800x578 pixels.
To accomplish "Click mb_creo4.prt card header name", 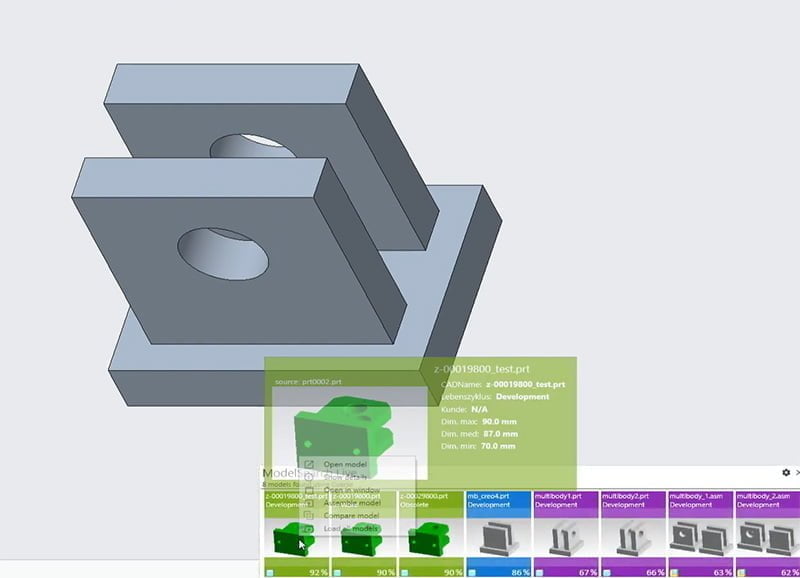I will pyautogui.click(x=488, y=496).
